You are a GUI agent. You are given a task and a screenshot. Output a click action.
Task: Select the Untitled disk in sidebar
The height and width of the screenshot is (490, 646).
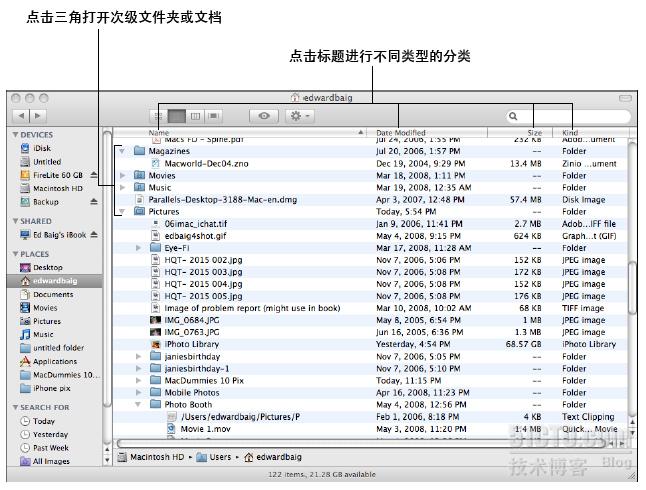41,162
